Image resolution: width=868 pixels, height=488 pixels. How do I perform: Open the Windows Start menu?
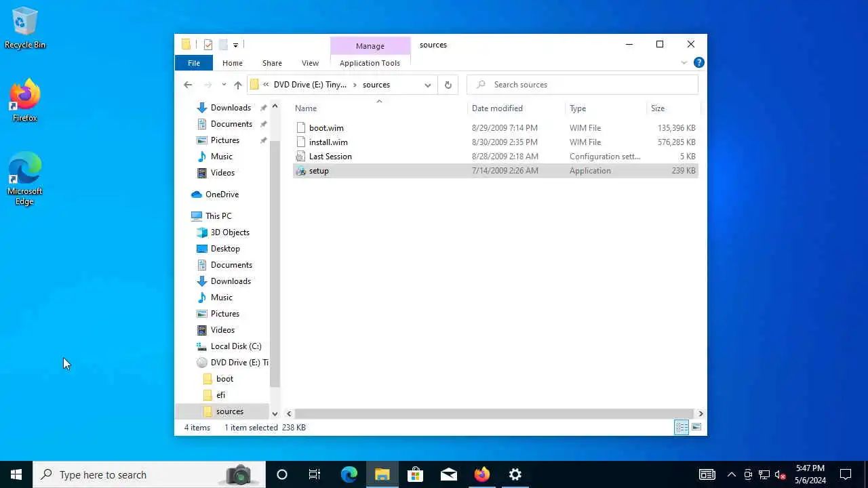(x=16, y=474)
